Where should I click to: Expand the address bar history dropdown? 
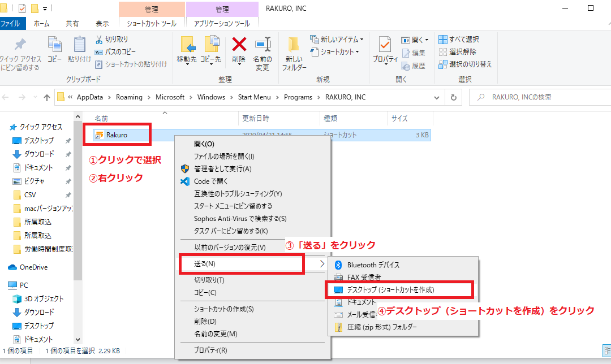(x=436, y=98)
